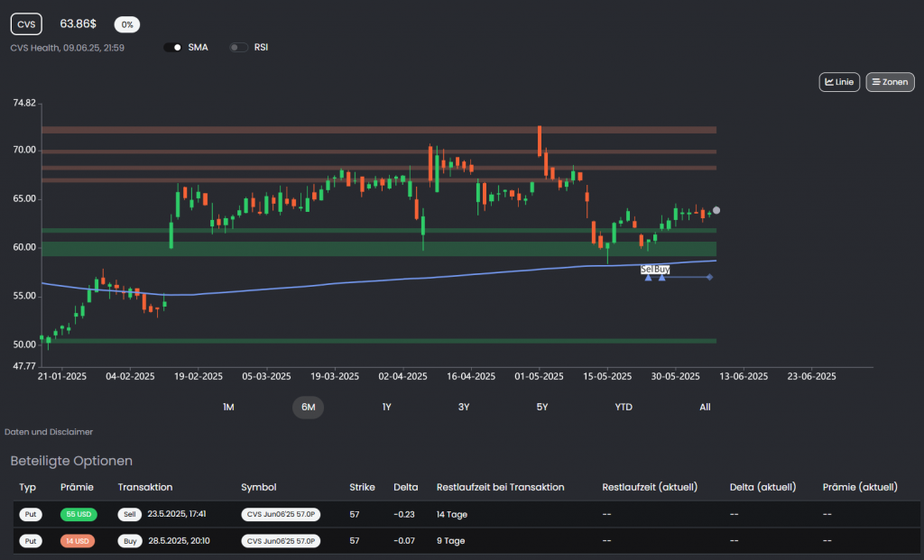Open Daten und Disclaimer link
The width and height of the screenshot is (924, 560).
49,432
